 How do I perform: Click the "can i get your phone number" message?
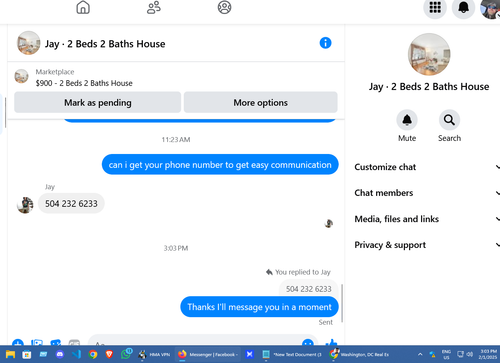coord(220,165)
